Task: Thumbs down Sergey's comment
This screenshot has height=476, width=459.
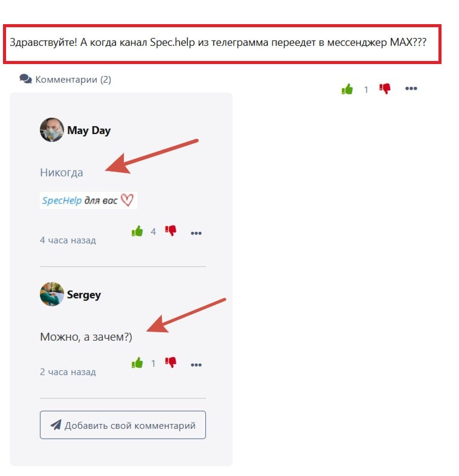Action: (170, 363)
